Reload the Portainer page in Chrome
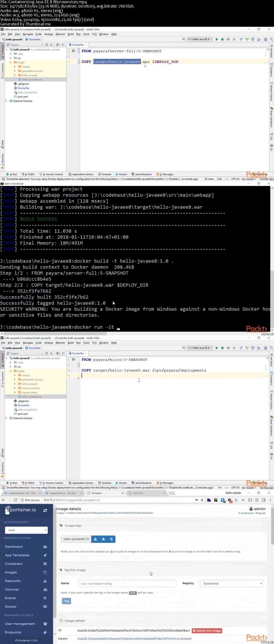 16,500
